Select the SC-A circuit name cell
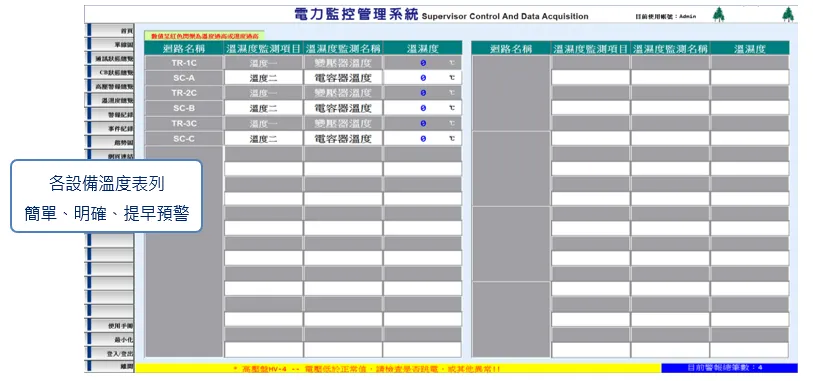813x381 pixels. [x=184, y=78]
